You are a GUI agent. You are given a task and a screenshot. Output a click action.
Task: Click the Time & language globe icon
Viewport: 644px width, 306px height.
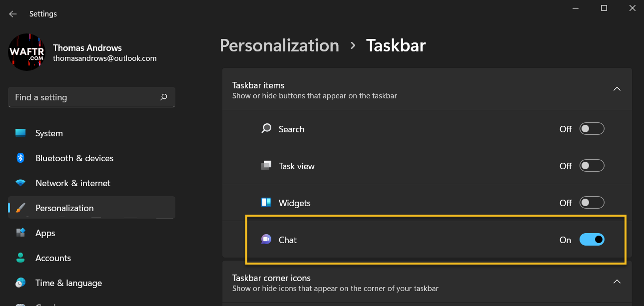pos(20,283)
